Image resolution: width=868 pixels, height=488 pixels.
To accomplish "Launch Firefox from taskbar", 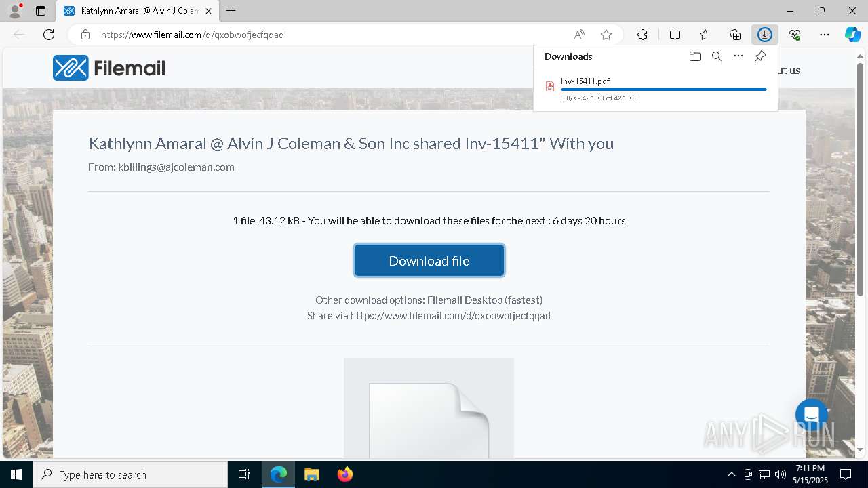I will click(x=344, y=474).
